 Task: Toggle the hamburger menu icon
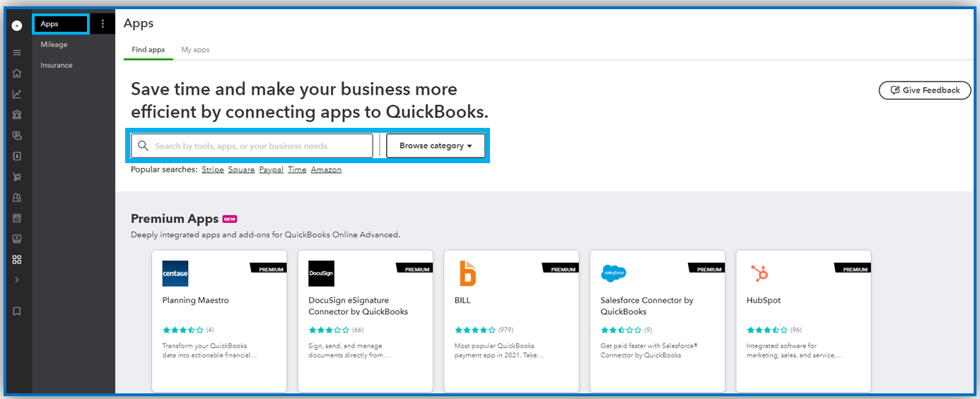pyautogui.click(x=17, y=52)
